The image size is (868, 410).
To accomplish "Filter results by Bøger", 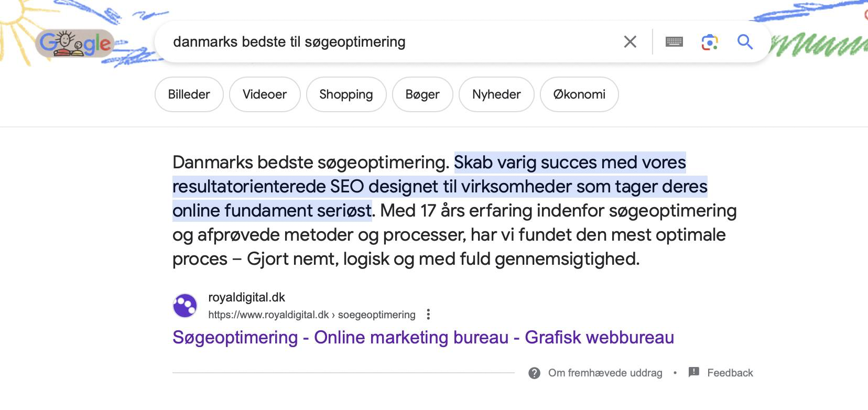I will 422,94.
